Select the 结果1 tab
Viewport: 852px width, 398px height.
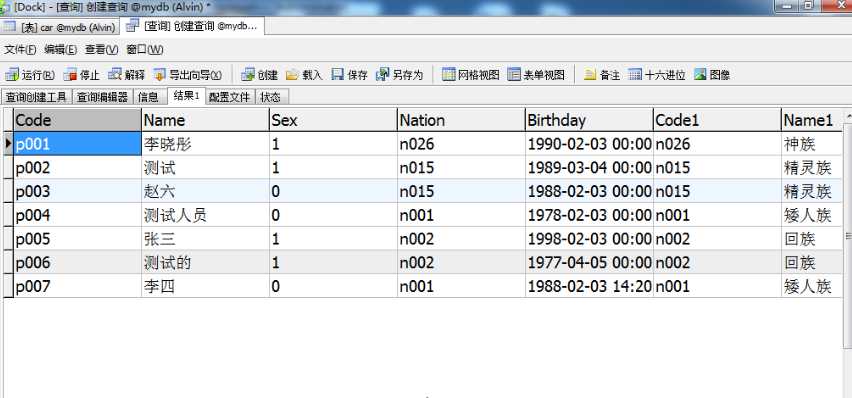pyautogui.click(x=186, y=96)
